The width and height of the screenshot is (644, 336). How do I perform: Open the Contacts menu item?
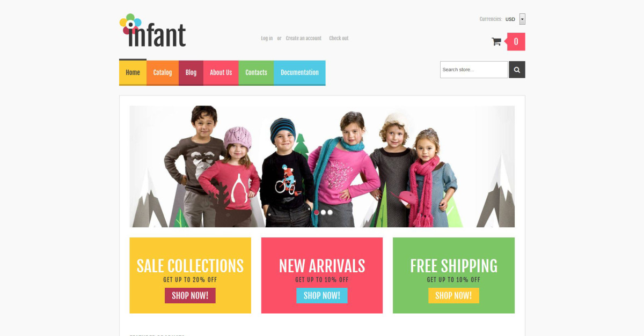point(256,72)
